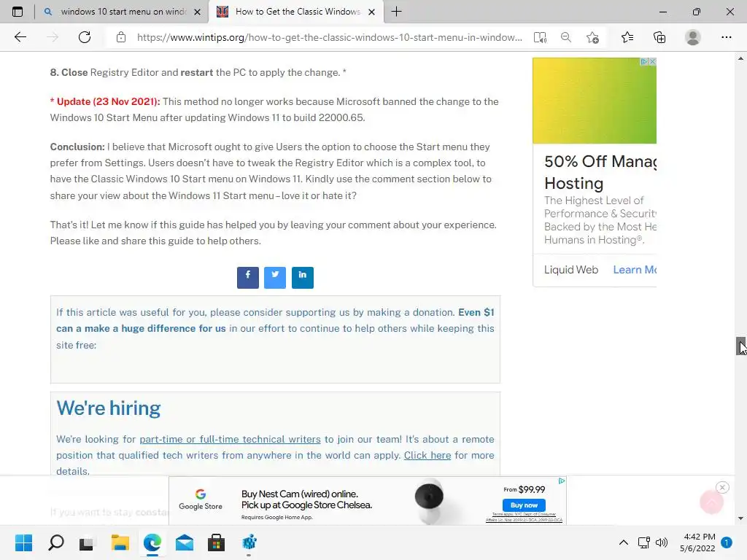Switch to the 'windows 10 start menu' search tab
This screenshot has width=747, height=560.
click(122, 12)
